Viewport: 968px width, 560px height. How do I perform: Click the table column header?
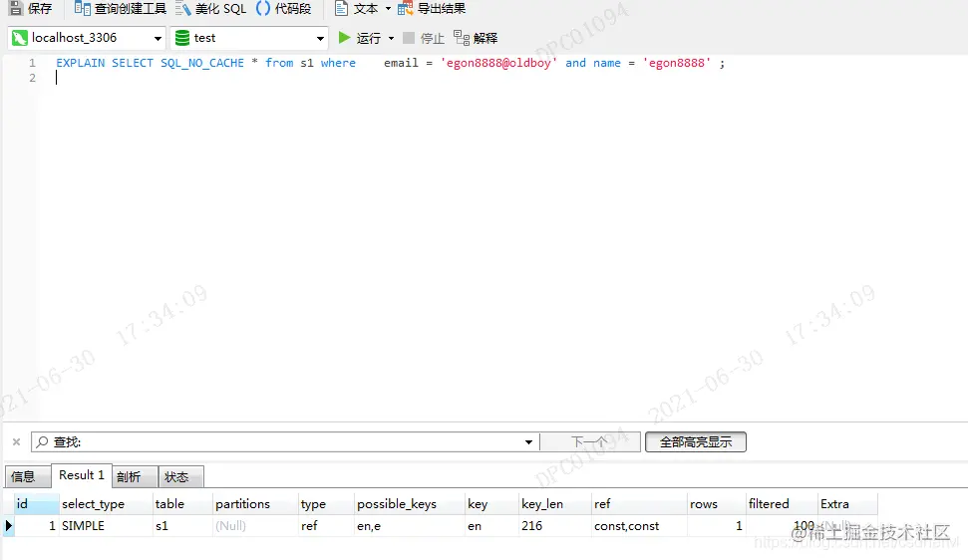(x=182, y=504)
